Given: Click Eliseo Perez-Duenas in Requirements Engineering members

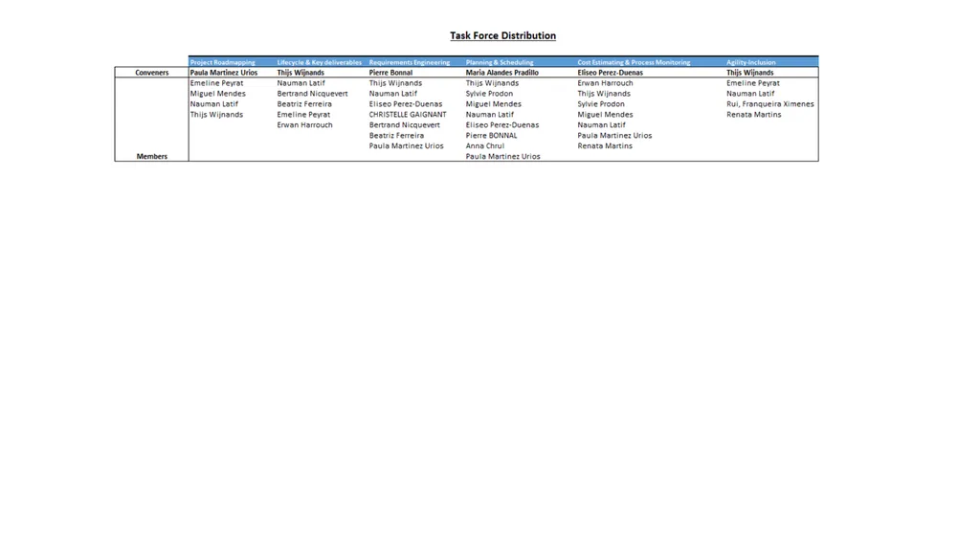Looking at the screenshot, I should click(406, 104).
